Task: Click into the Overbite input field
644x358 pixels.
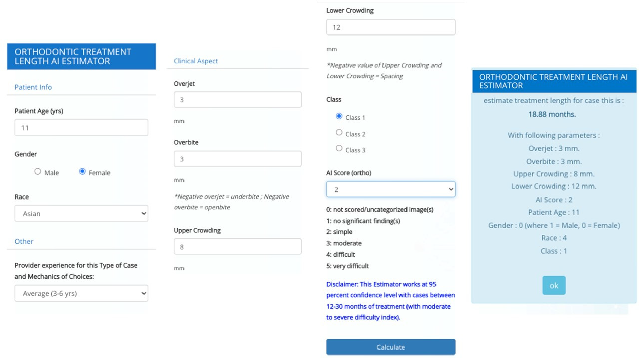Action: coord(238,159)
